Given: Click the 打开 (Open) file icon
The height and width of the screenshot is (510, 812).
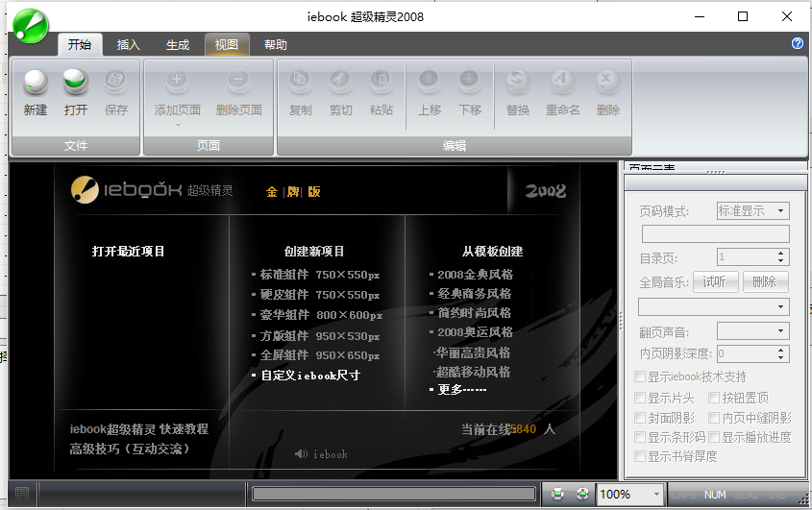Looking at the screenshot, I should (x=76, y=83).
